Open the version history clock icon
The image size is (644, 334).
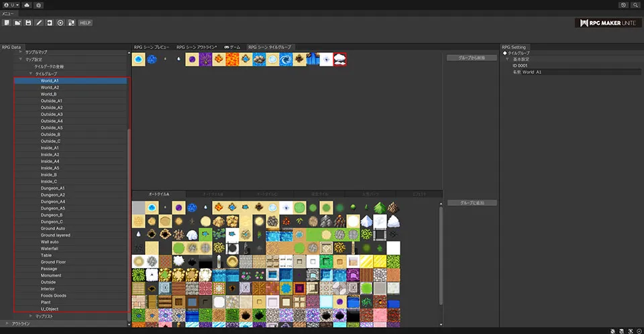[x=623, y=5]
